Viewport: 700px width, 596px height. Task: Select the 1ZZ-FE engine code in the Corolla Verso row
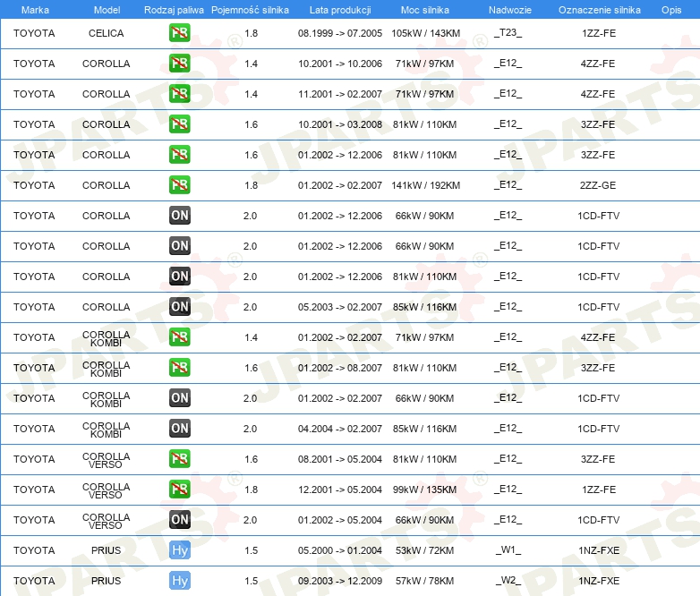click(x=599, y=490)
